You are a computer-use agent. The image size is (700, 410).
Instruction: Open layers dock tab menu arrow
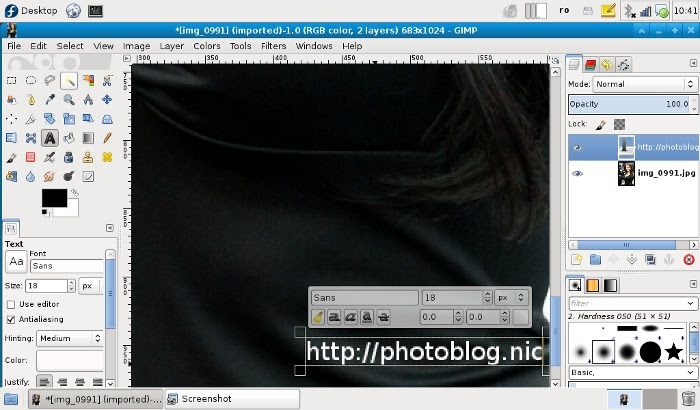(693, 63)
